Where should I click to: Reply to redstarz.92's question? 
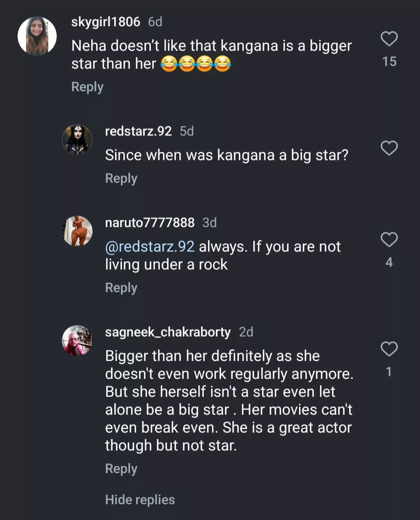tap(121, 178)
